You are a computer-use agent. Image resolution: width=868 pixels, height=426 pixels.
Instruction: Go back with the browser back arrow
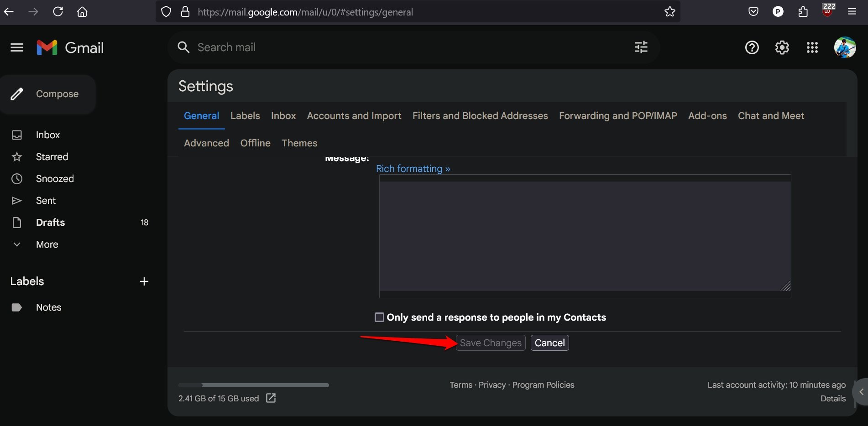pyautogui.click(x=9, y=12)
